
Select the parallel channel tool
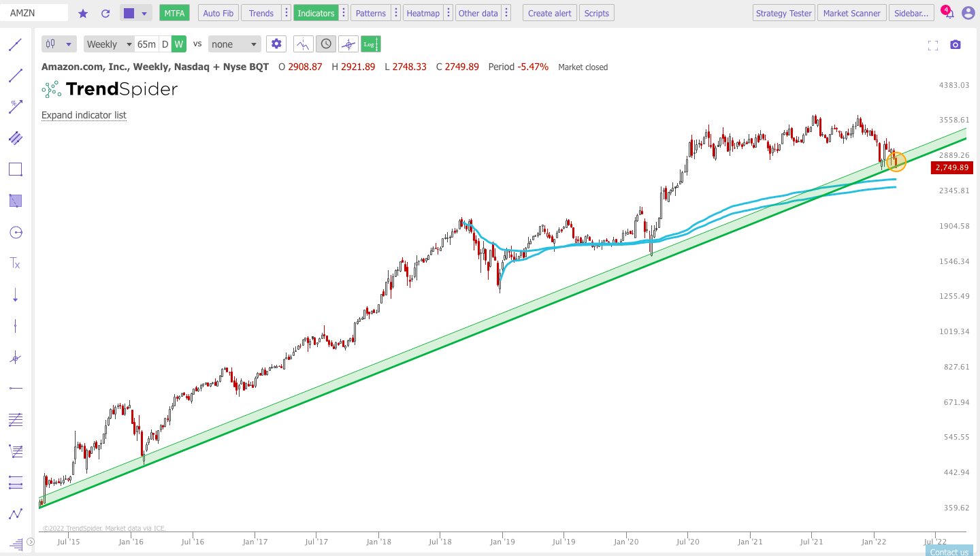(15, 138)
